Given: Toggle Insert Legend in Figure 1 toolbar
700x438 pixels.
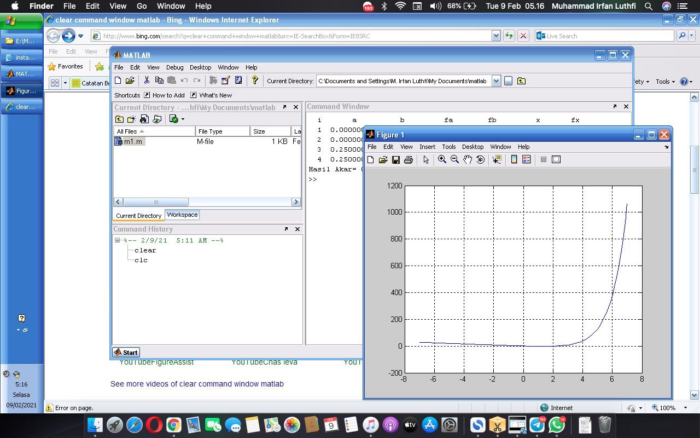Looking at the screenshot, I should [526, 160].
